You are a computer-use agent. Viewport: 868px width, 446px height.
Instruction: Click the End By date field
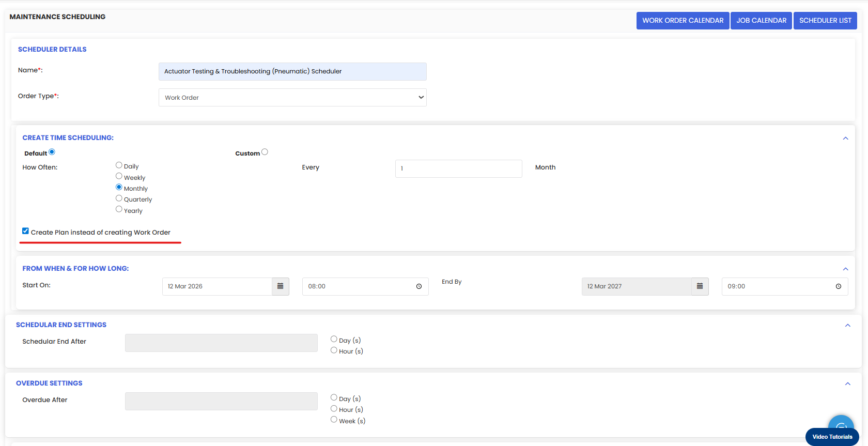click(637, 286)
